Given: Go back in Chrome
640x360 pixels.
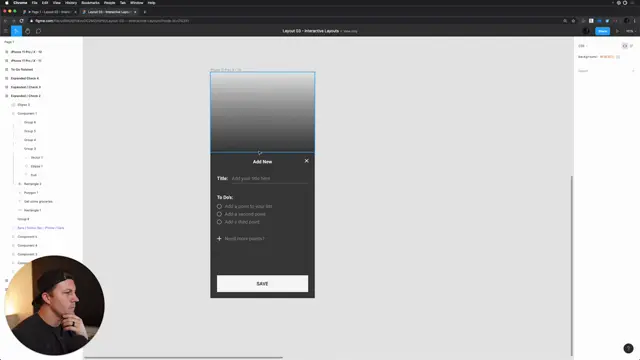Looking at the screenshot, I should (x=5, y=21).
